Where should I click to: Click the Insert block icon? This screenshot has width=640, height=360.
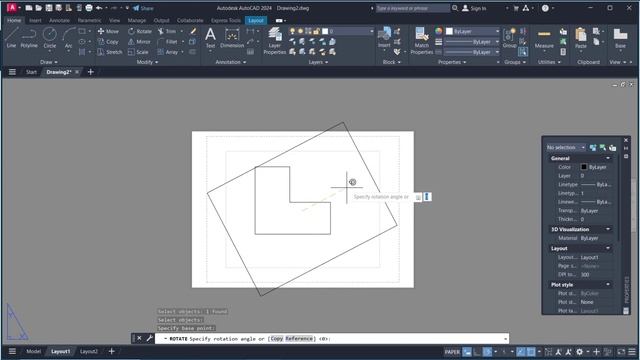[384, 38]
